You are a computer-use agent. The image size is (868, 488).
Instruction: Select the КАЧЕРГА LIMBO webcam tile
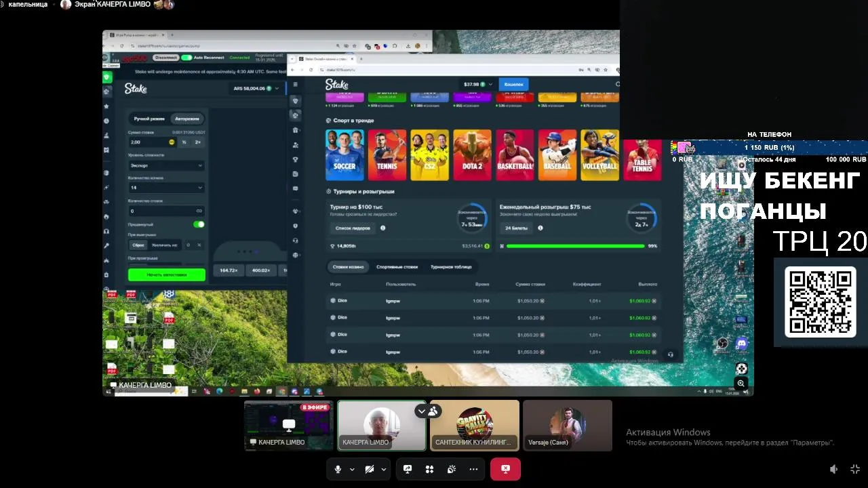pos(382,425)
